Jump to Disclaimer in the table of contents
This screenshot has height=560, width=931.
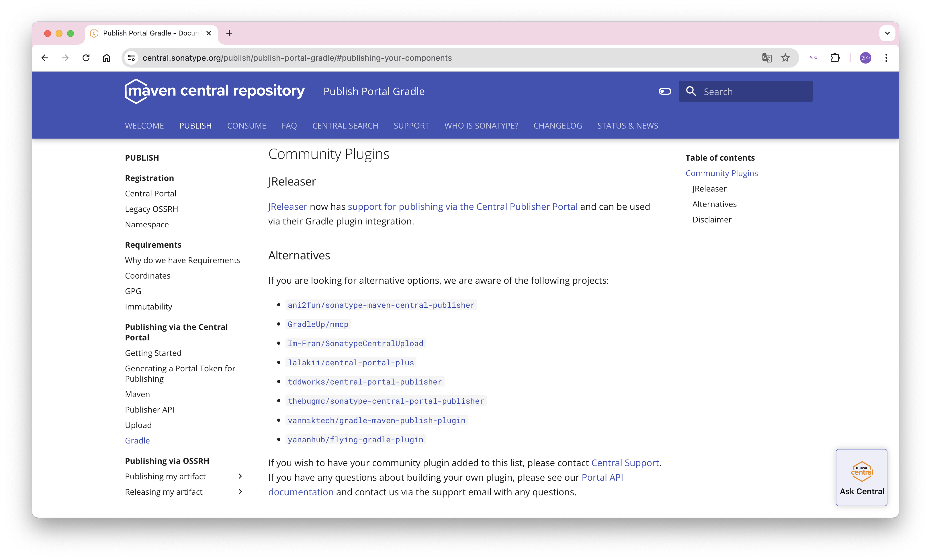[x=711, y=220]
